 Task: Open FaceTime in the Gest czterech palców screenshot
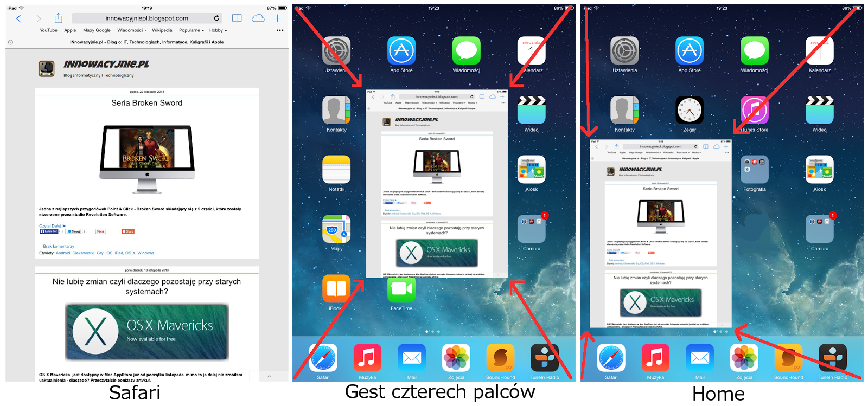coord(401,291)
